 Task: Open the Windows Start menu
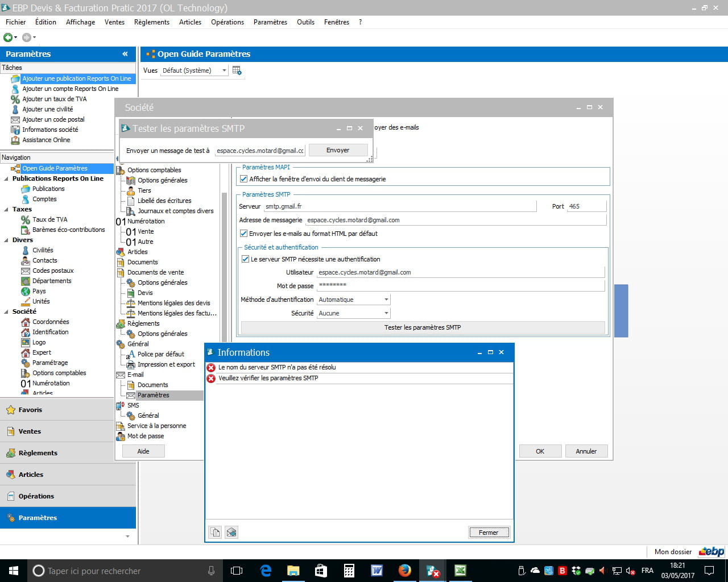click(x=14, y=571)
